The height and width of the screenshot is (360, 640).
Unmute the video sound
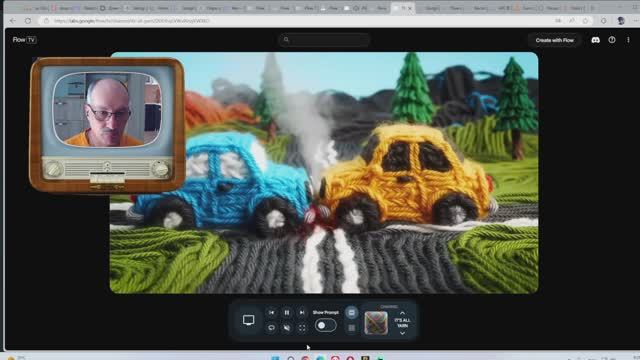(x=287, y=328)
